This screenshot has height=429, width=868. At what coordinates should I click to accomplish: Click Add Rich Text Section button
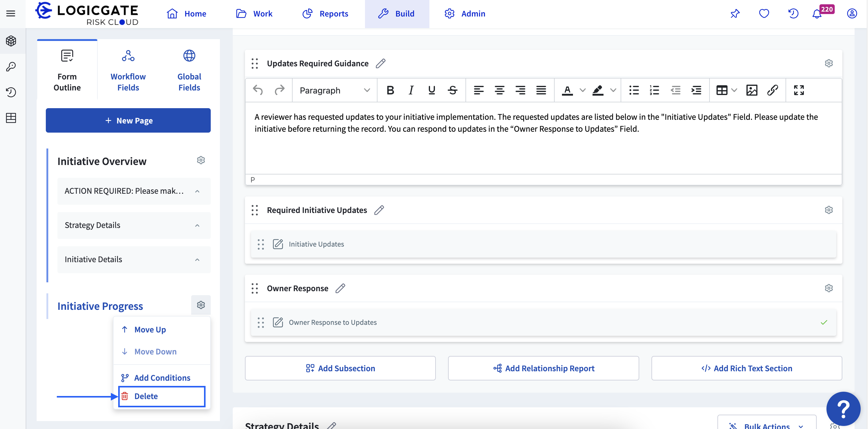click(746, 368)
